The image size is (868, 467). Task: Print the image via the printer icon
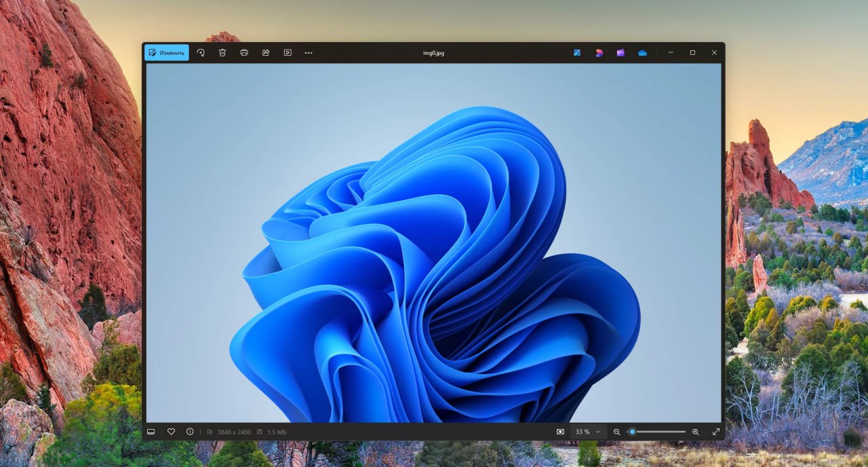tap(244, 53)
